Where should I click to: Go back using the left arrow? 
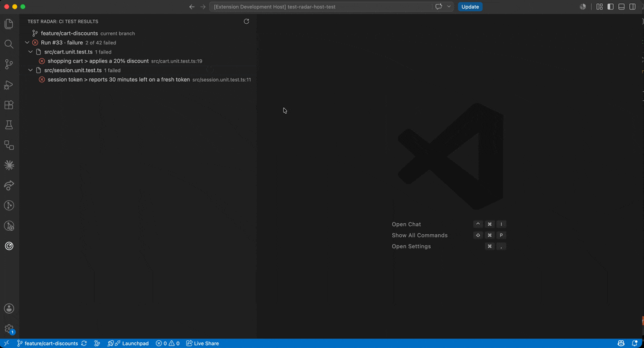[x=192, y=6]
